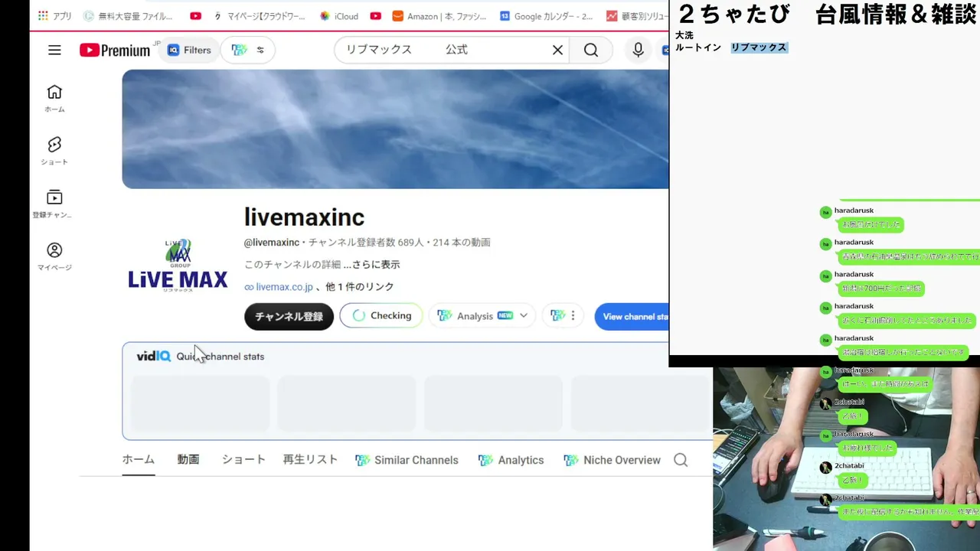Select the livemaxinc channel title
980x551 pixels.
304,217
